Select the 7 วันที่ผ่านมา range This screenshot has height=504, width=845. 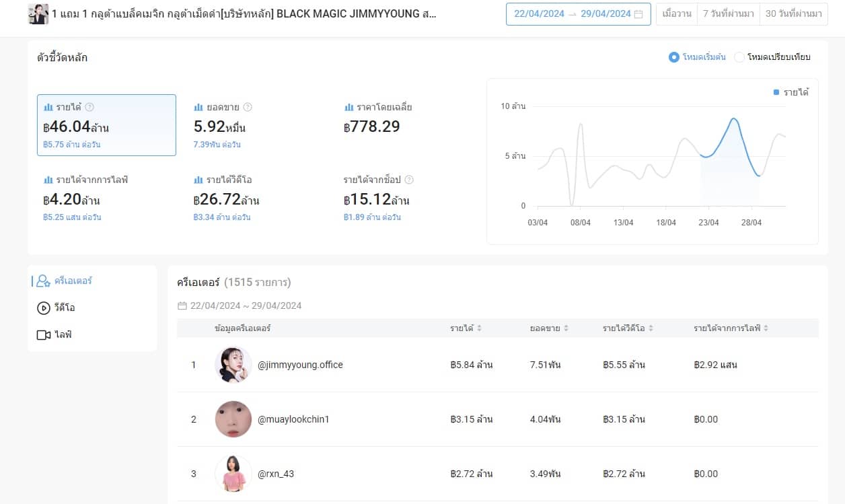(x=728, y=14)
